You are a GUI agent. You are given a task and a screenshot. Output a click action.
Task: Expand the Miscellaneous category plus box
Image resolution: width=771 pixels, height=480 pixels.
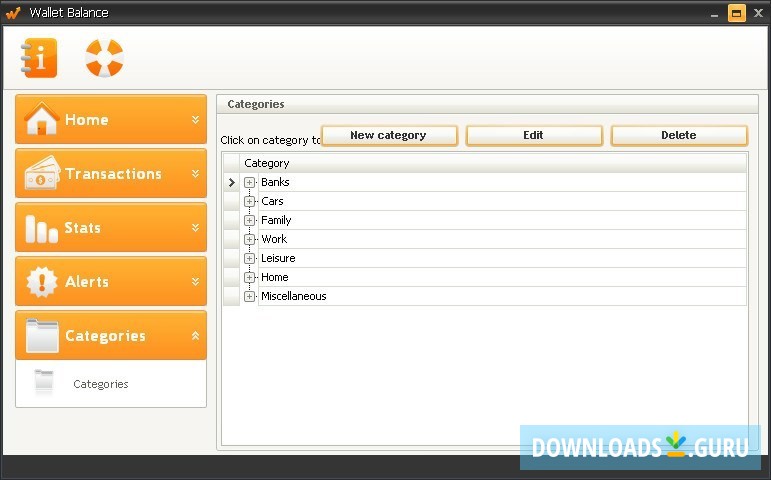point(249,297)
